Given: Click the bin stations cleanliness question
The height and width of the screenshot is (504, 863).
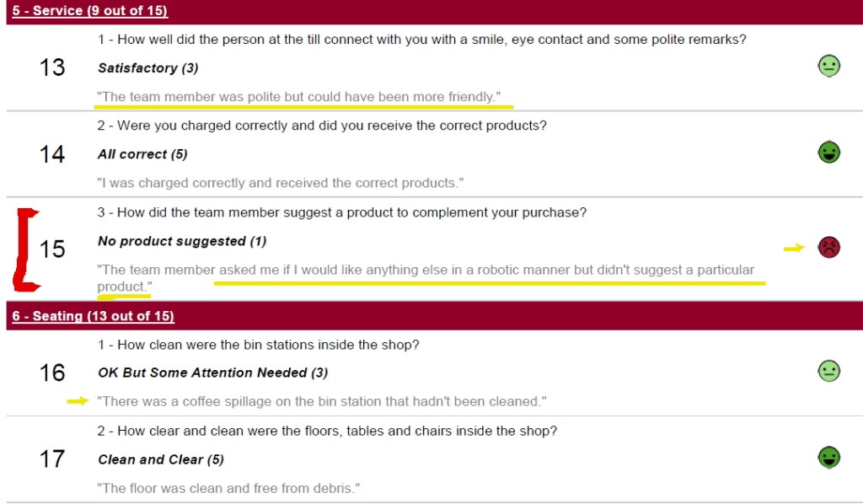Looking at the screenshot, I should (258, 345).
